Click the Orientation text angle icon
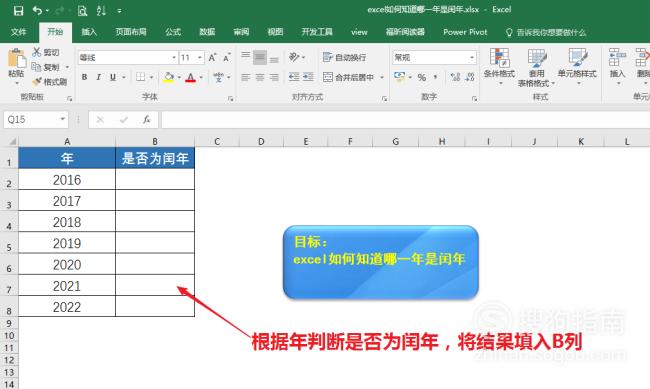 294,57
